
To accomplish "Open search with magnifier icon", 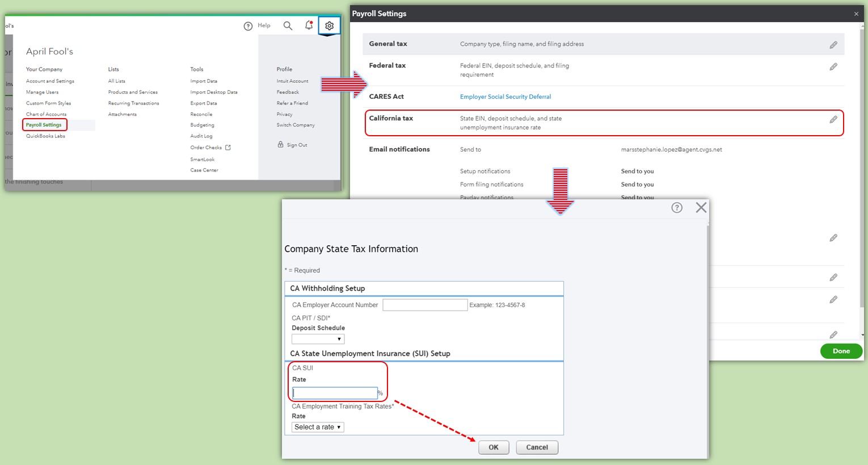I will [288, 26].
